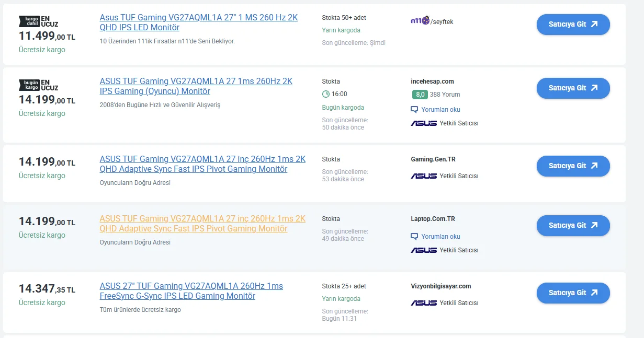Click '2008'den Bugüne Hızlı ve Güvenilir Alışveriş' text

pos(160,105)
